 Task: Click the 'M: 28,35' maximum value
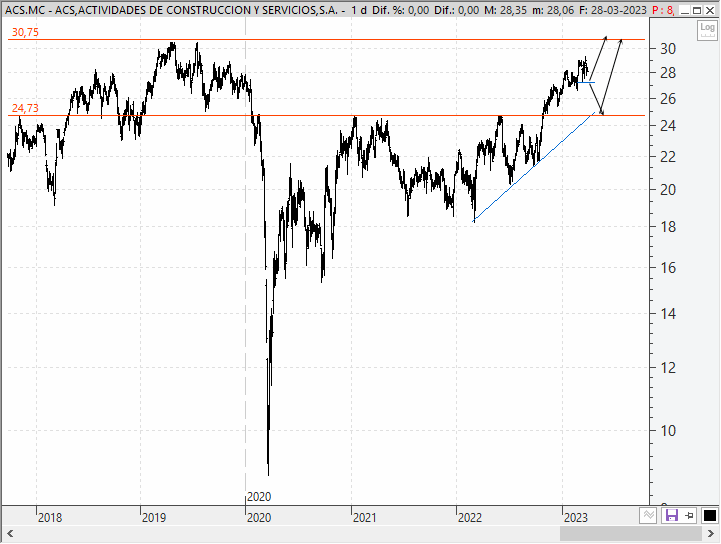505,10
